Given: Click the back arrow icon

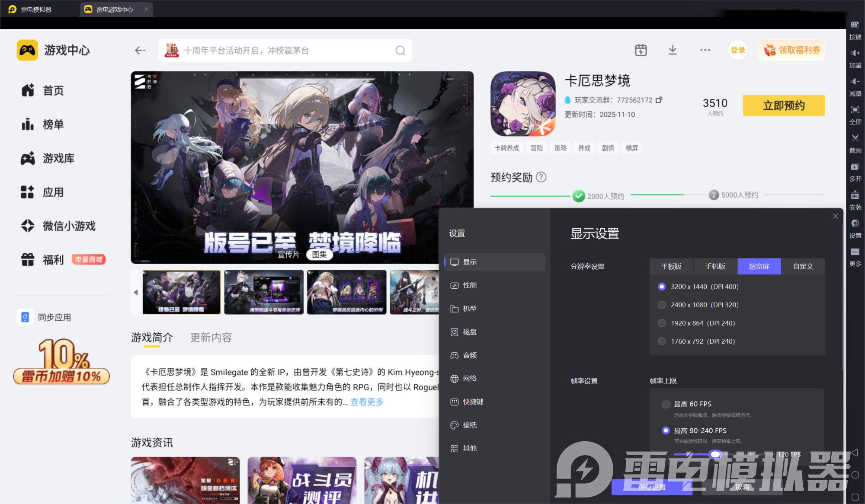Looking at the screenshot, I should click(140, 51).
